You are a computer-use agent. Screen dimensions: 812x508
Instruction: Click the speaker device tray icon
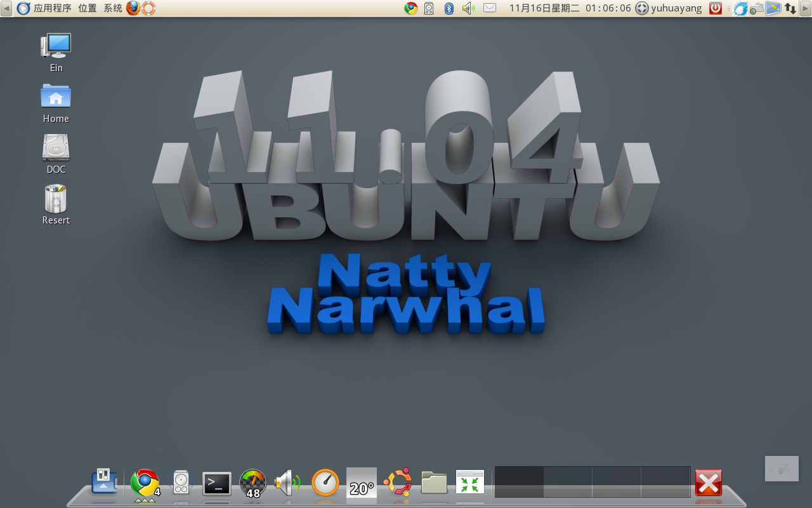pos(429,8)
